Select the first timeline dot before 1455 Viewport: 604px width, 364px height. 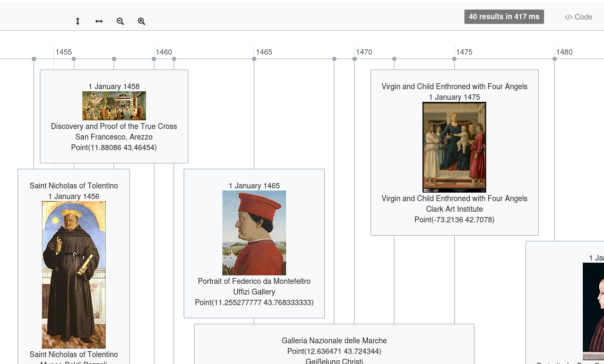[34, 59]
